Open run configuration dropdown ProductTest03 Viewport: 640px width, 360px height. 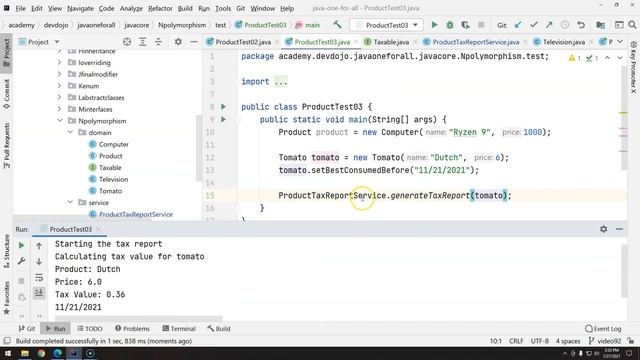click(387, 25)
